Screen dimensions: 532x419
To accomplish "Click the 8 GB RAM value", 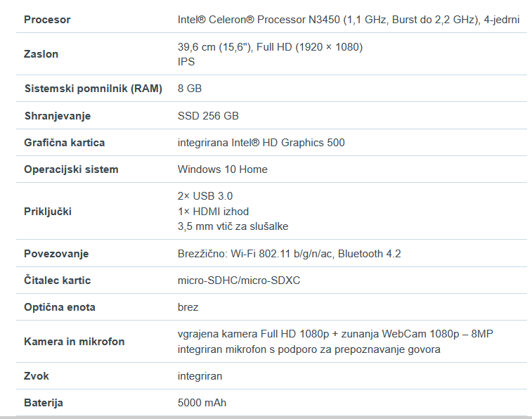I will coord(190,89).
